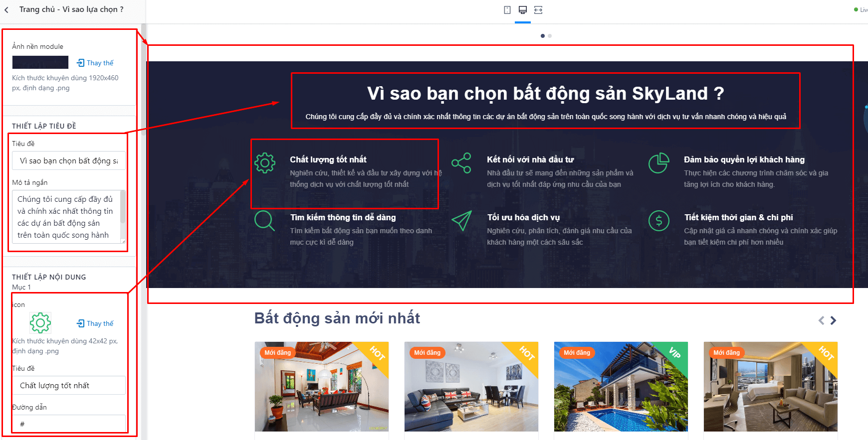This screenshot has width=868, height=440.
Task: Open the Đảm bảo quyền lợi khách hàng title
Action: click(744, 159)
